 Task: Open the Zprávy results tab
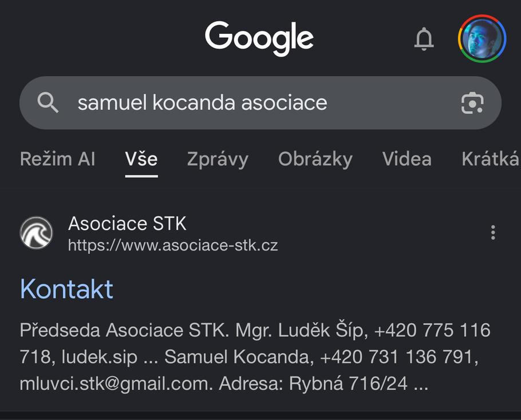click(x=218, y=159)
